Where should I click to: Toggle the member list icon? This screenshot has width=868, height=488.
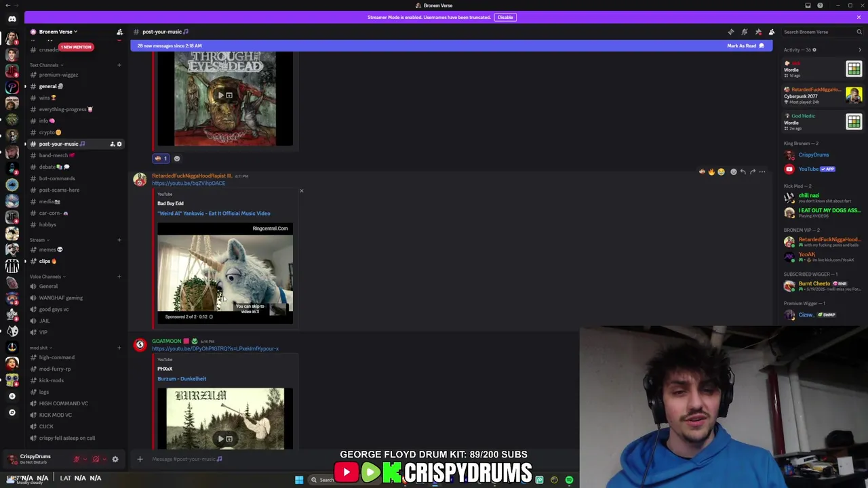tap(772, 32)
